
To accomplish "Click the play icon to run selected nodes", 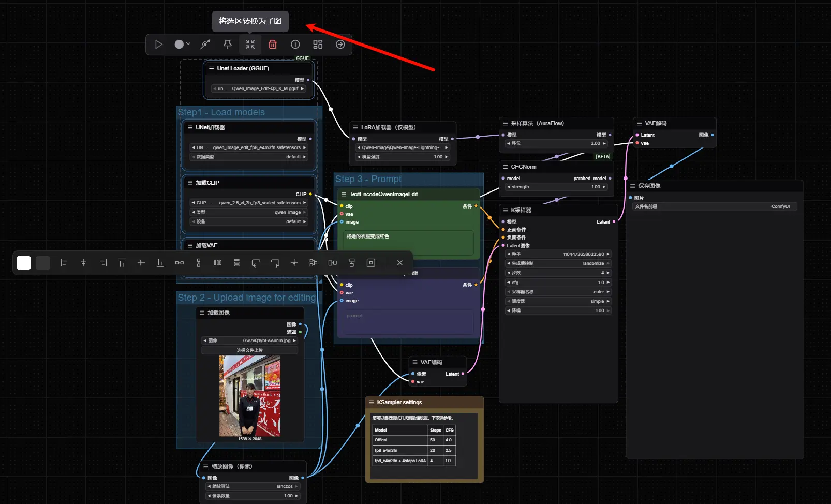I will pos(159,45).
